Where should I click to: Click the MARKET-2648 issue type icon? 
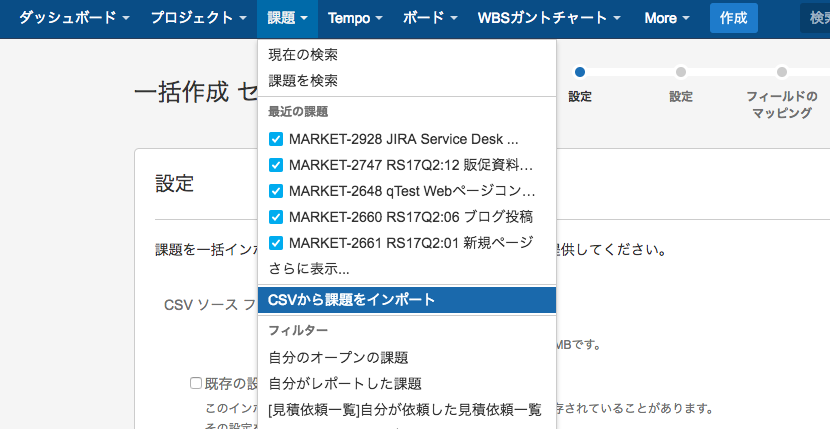276,191
